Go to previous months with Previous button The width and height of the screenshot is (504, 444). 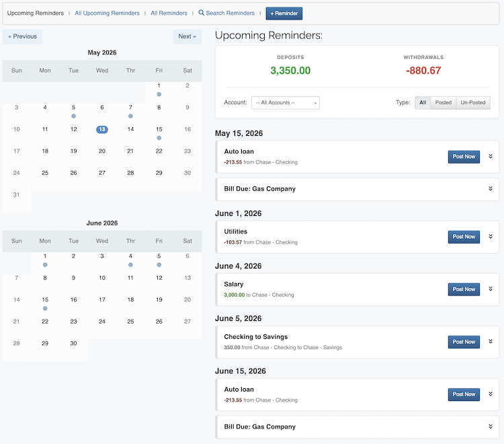tap(22, 36)
